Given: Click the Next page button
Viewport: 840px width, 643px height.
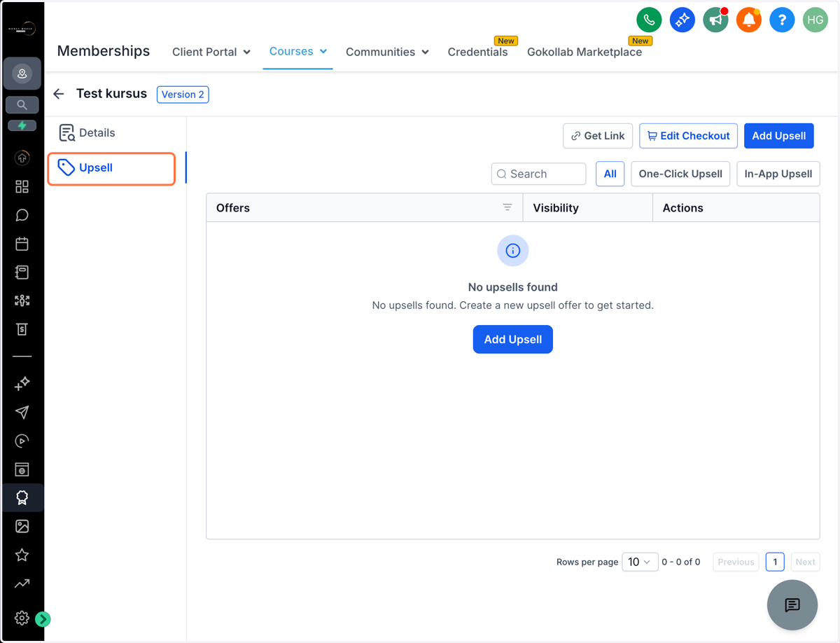Looking at the screenshot, I should pyautogui.click(x=805, y=562).
